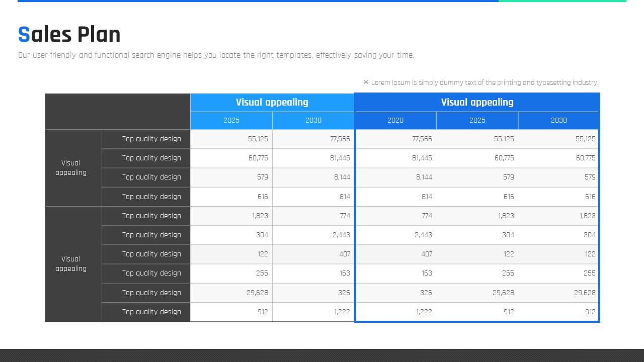Select the light-blue '2030' year header
This screenshot has height=362, width=644.
coord(313,120)
